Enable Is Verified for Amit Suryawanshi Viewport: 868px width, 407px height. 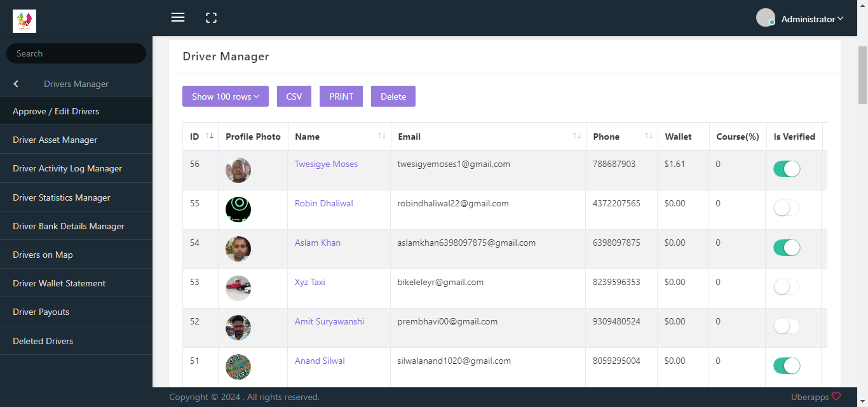point(787,326)
